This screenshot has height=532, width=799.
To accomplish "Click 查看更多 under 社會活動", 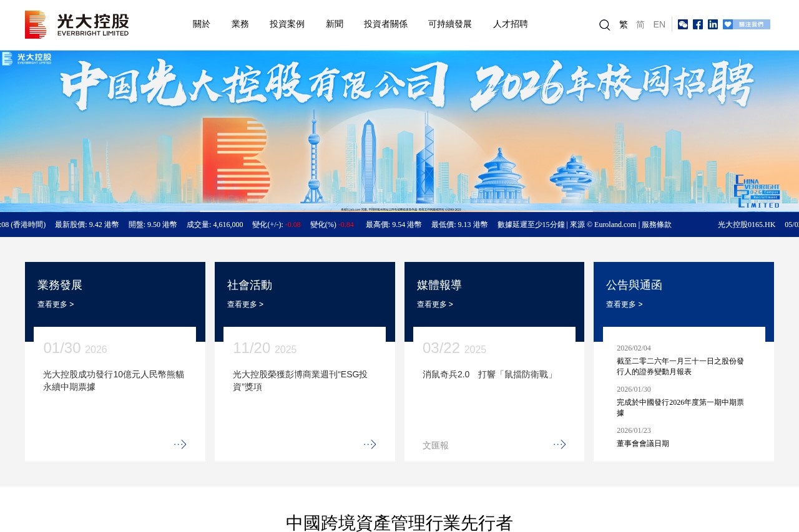I will tap(245, 304).
